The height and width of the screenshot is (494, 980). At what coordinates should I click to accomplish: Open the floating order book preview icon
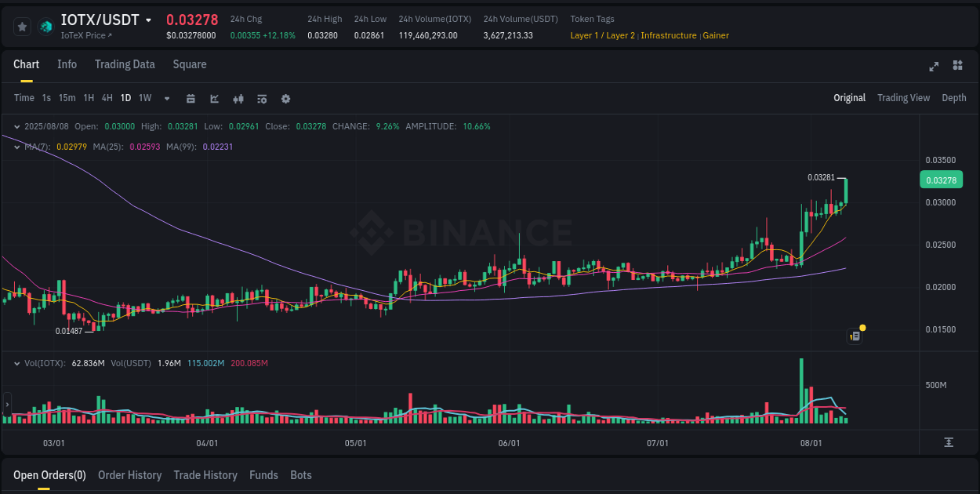[x=854, y=336]
